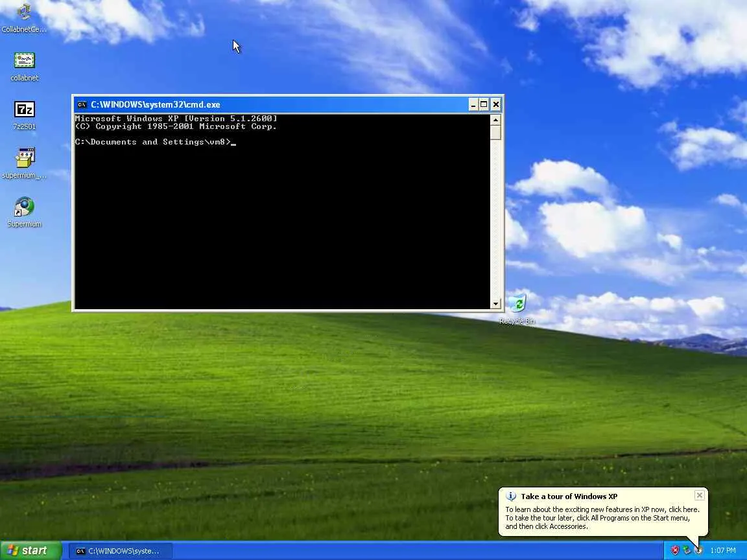Viewport: 747px width, 560px height.
Task: Close the cmd.exe window
Action: point(496,105)
